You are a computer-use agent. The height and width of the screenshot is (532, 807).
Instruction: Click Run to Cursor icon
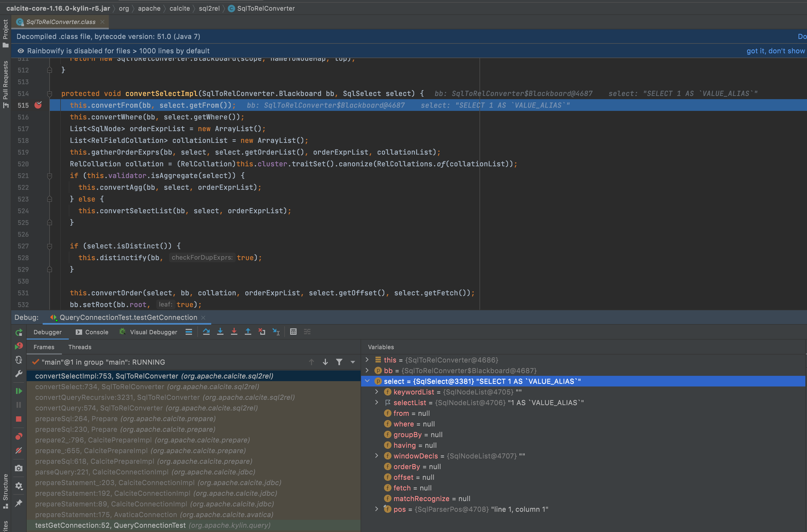point(276,332)
